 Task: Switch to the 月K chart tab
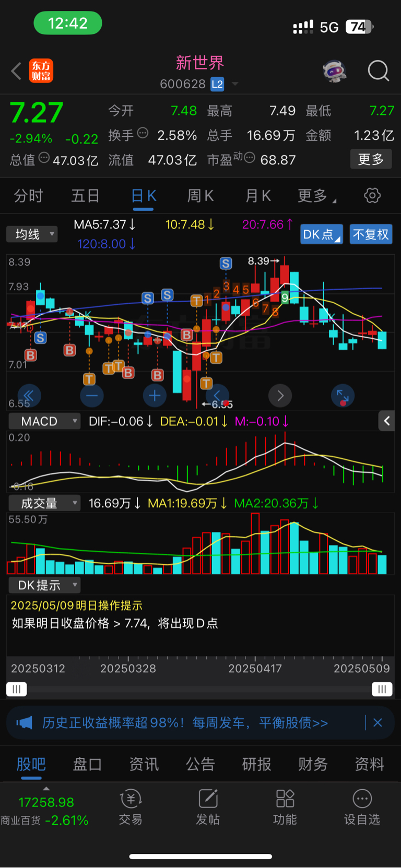click(258, 196)
